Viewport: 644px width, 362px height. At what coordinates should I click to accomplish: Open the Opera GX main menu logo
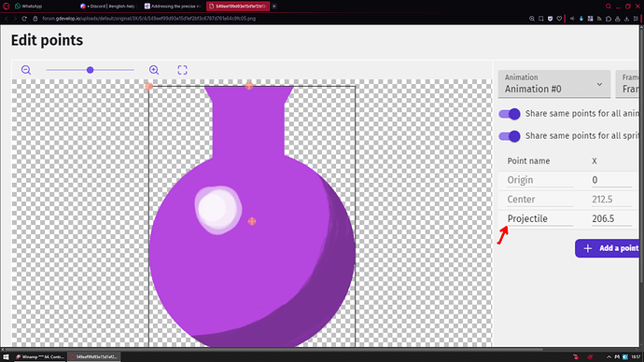[6, 7]
